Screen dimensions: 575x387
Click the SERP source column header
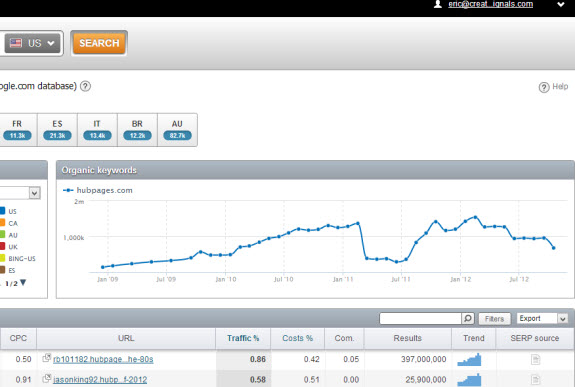[535, 338]
